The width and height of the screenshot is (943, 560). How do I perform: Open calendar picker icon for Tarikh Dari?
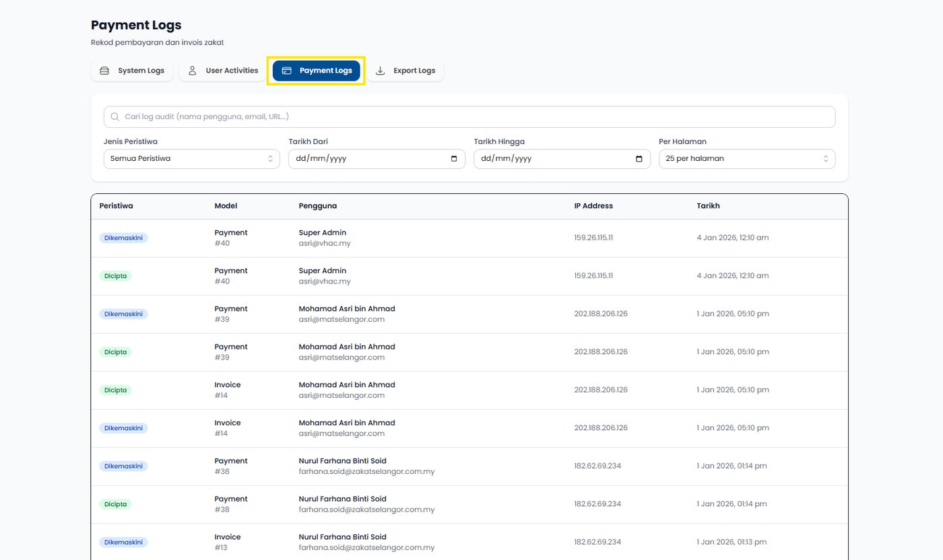click(x=454, y=159)
